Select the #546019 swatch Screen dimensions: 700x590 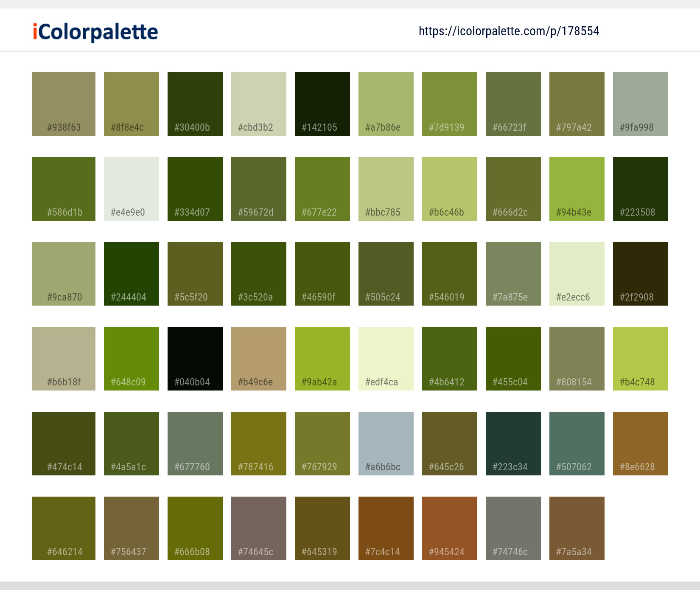450,274
